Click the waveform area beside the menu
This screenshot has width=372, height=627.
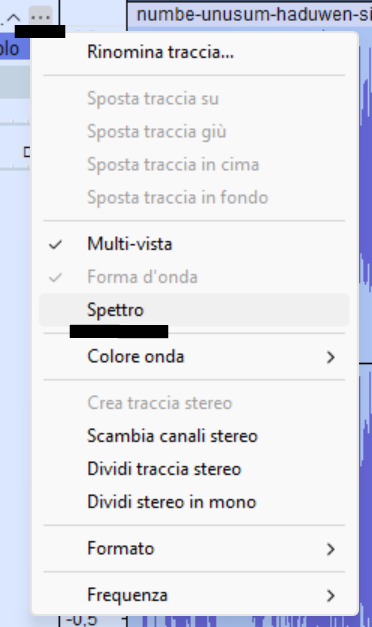point(366,280)
